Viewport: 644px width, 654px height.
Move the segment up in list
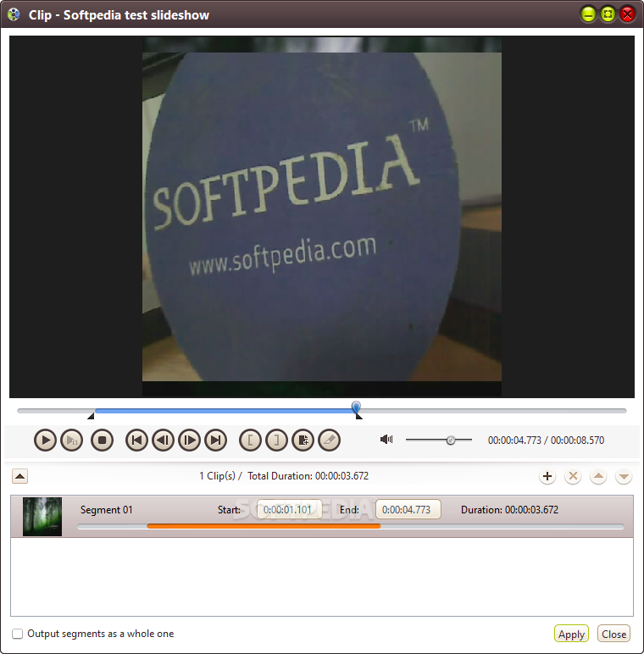pyautogui.click(x=598, y=476)
